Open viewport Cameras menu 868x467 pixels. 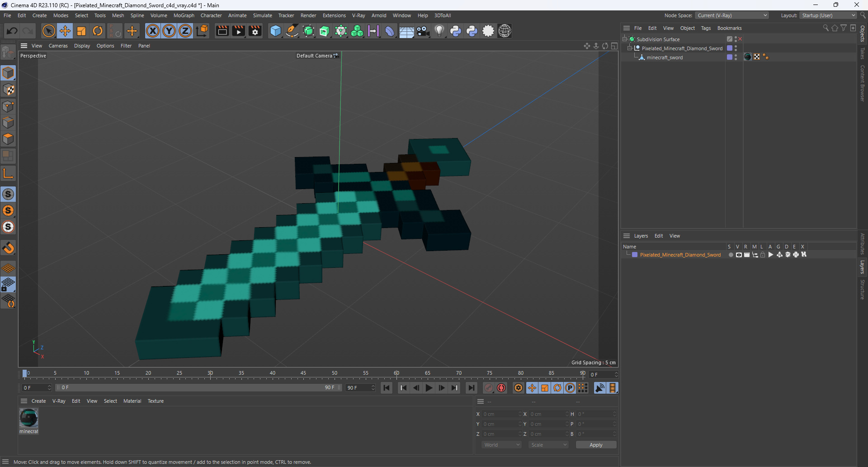[x=58, y=46]
